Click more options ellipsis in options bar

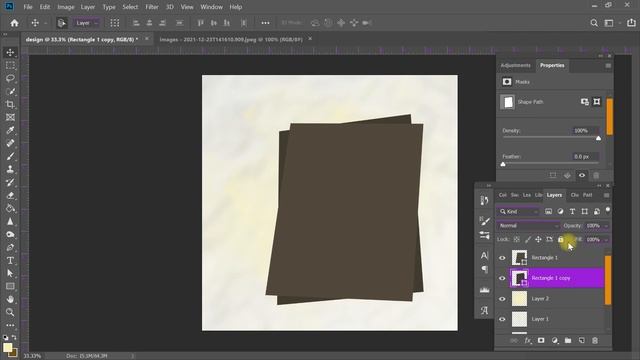point(265,23)
